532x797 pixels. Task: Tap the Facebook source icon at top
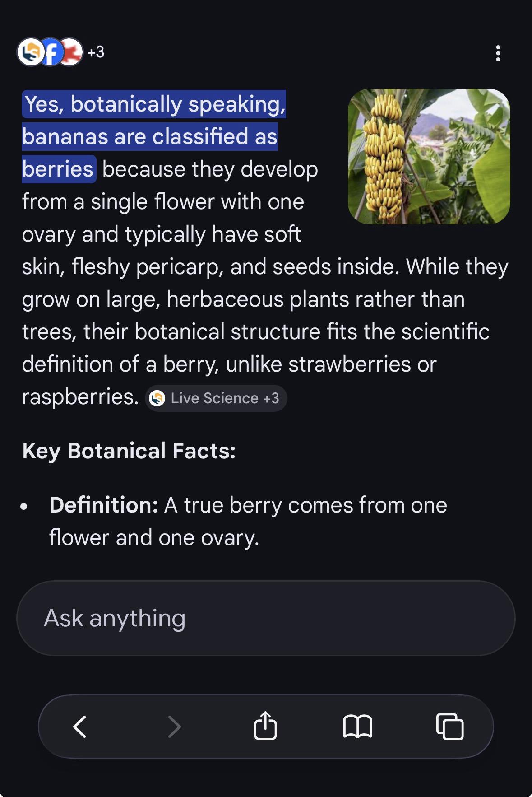[x=51, y=53]
